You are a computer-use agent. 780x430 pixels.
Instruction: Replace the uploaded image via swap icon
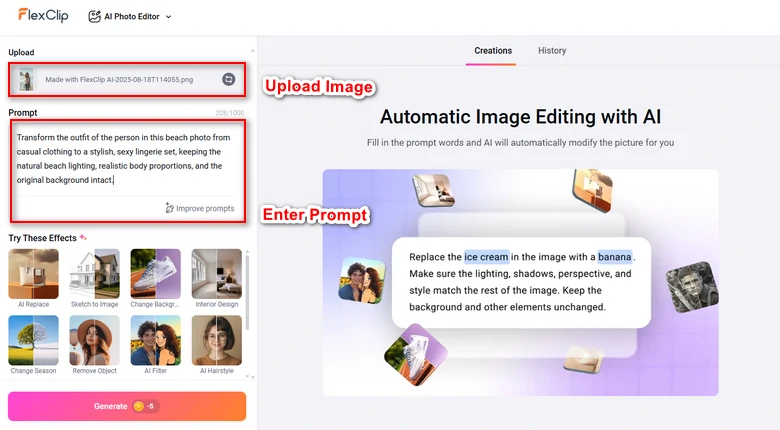(x=228, y=79)
